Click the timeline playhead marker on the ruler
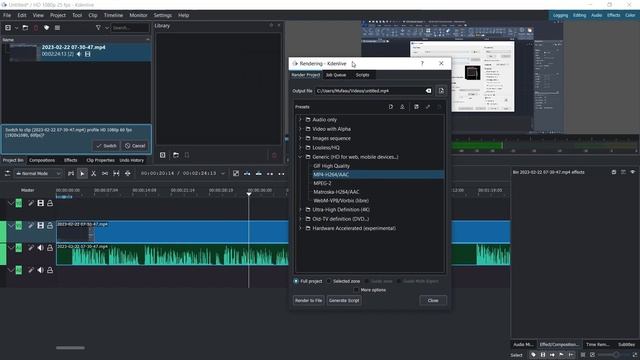The width and height of the screenshot is (640, 360). 249,193
